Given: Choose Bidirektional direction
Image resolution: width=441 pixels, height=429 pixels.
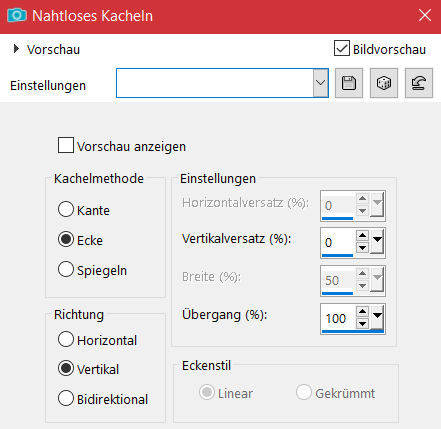Looking at the screenshot, I should tap(66, 398).
